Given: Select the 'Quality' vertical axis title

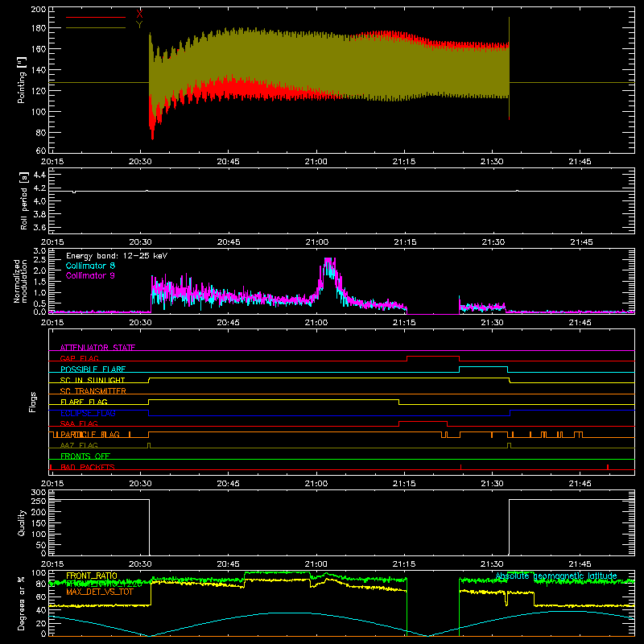Looking at the screenshot, I should click(x=22, y=522).
